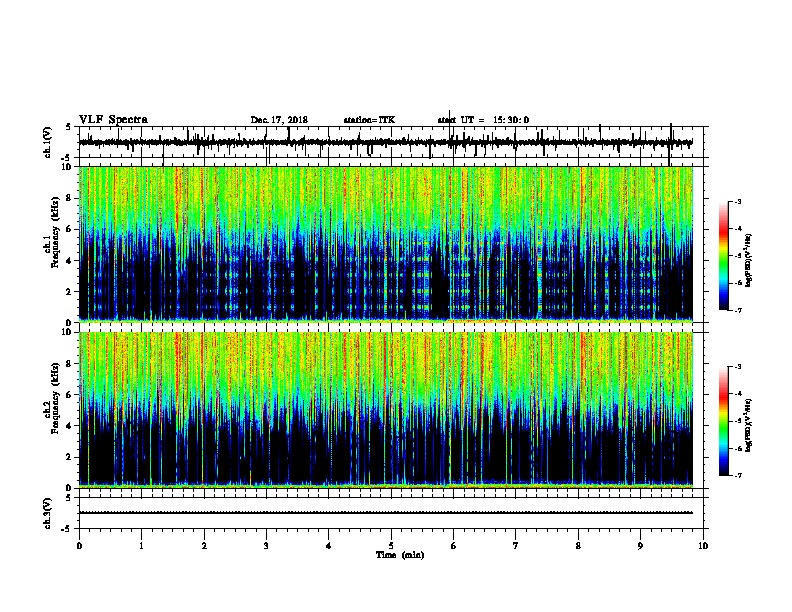792x612 pixels.
Task: Select the ch.1(V) axis label
Action: pos(48,142)
